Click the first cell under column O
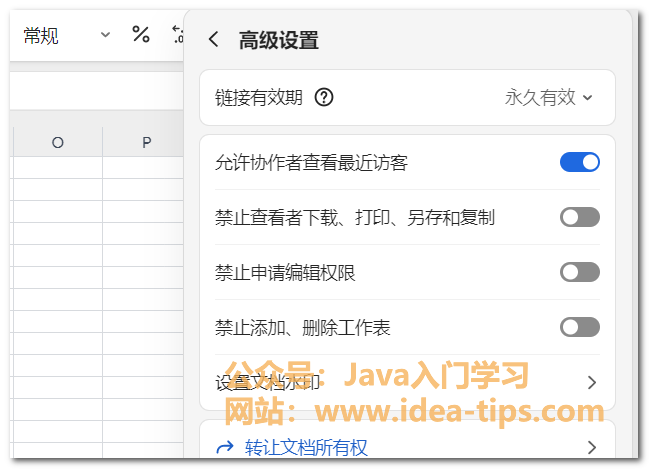Image resolution: width=649 pixels, height=469 pixels. pyautogui.click(x=57, y=167)
